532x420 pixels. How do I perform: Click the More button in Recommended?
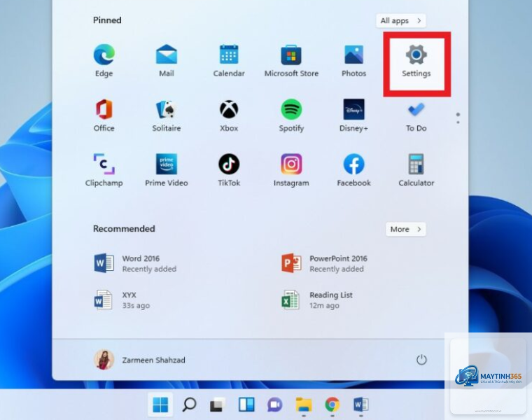(405, 230)
